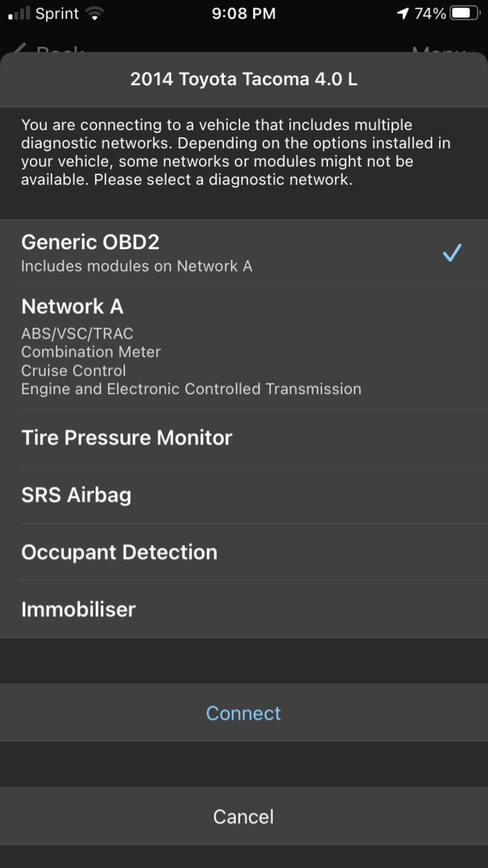Select the Immobiliser network

(x=244, y=609)
